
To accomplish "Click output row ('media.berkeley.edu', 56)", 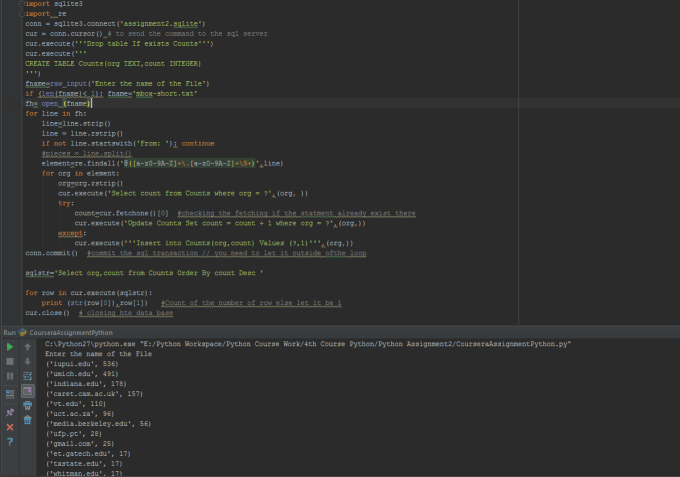I will (98, 424).
